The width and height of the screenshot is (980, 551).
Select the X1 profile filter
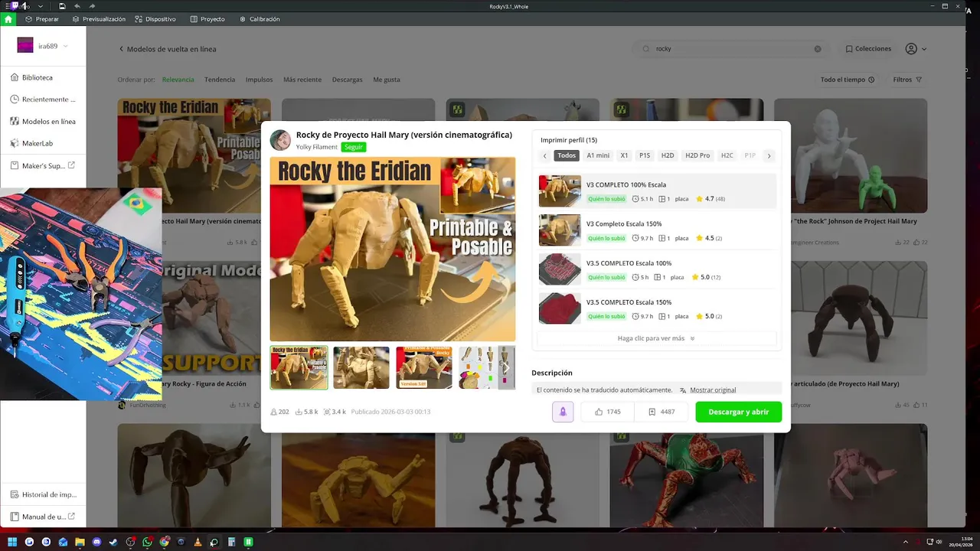click(x=624, y=155)
